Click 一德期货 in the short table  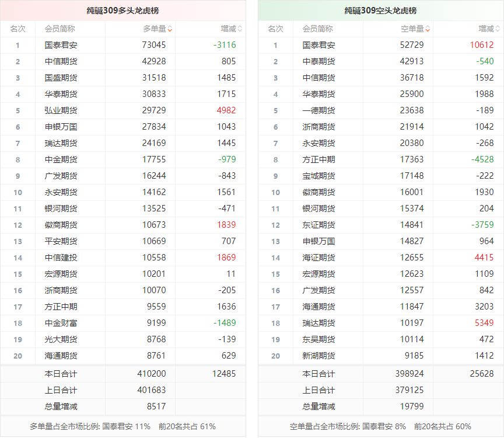[318, 110]
